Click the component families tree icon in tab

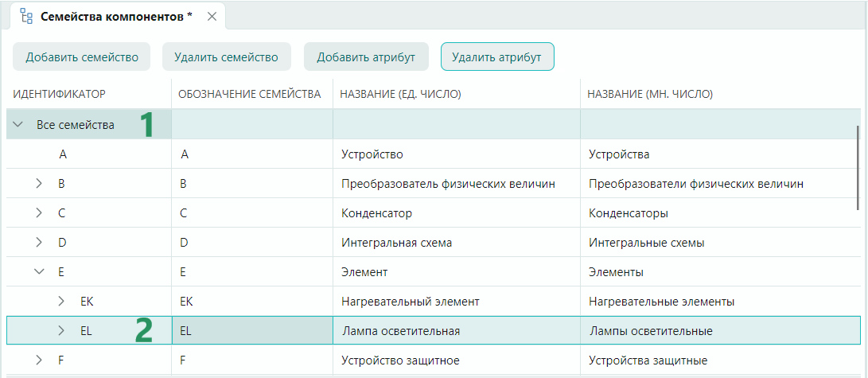point(26,16)
